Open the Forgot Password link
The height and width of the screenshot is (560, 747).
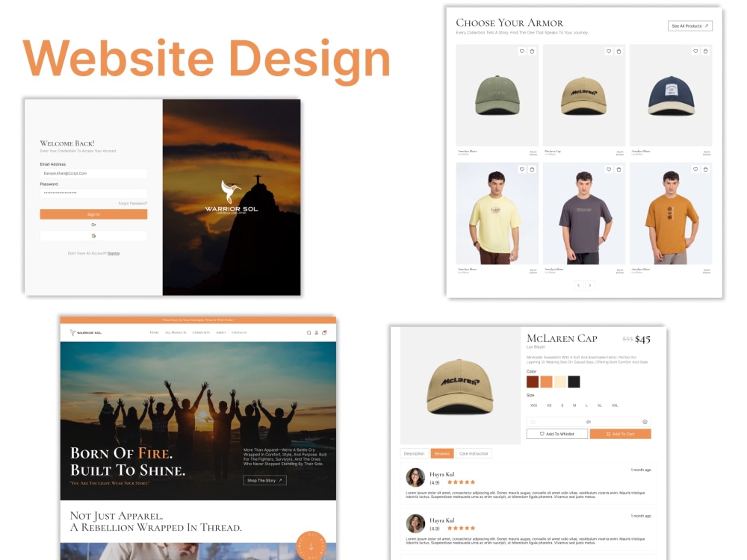[132, 203]
